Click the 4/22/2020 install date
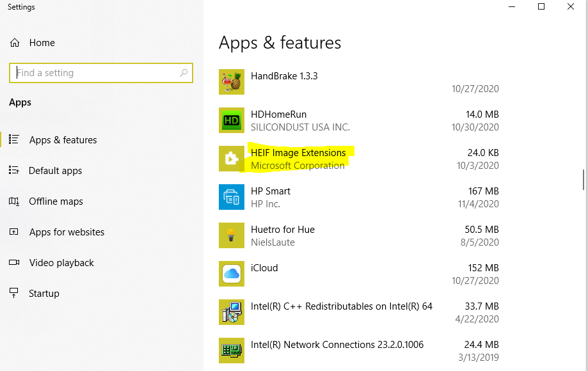 [477, 319]
